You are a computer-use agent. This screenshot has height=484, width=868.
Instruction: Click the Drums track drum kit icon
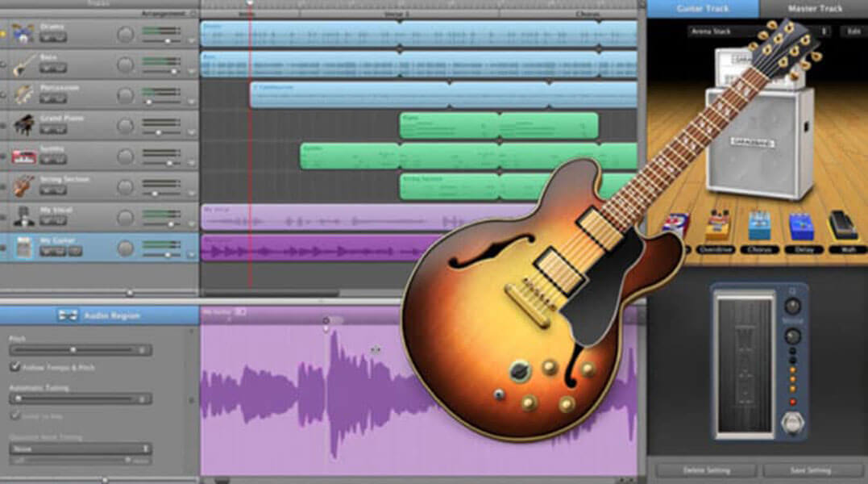click(23, 34)
